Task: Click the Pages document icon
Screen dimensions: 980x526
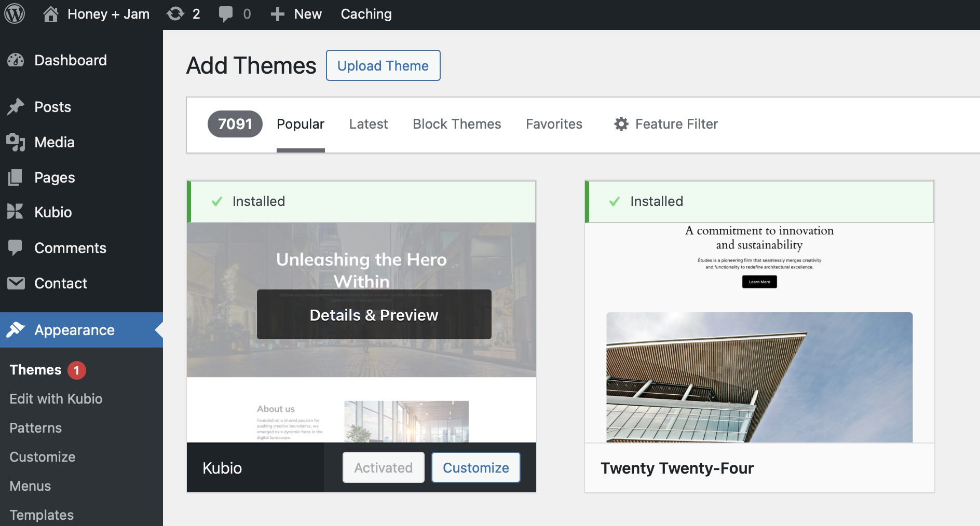Action: click(16, 177)
